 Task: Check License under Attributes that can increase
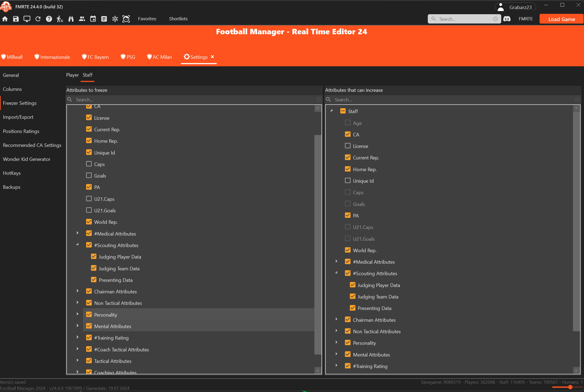(347, 146)
